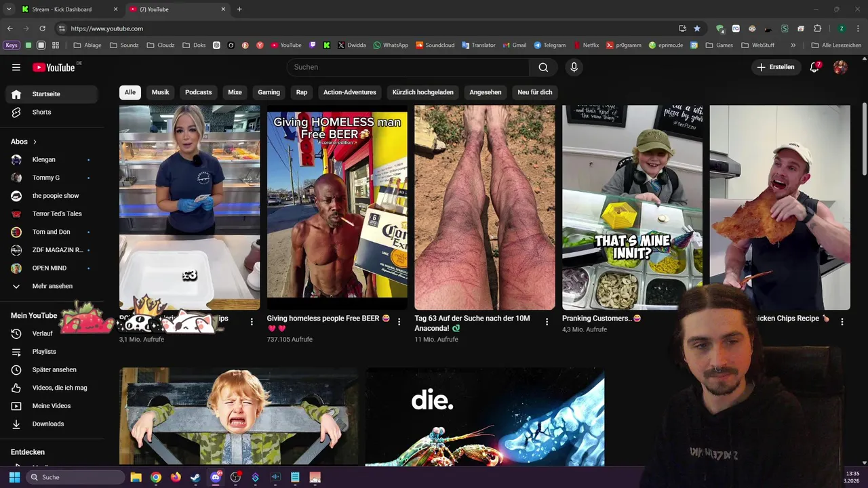
Task: Open the Soundcloud bookmark
Action: 435,45
